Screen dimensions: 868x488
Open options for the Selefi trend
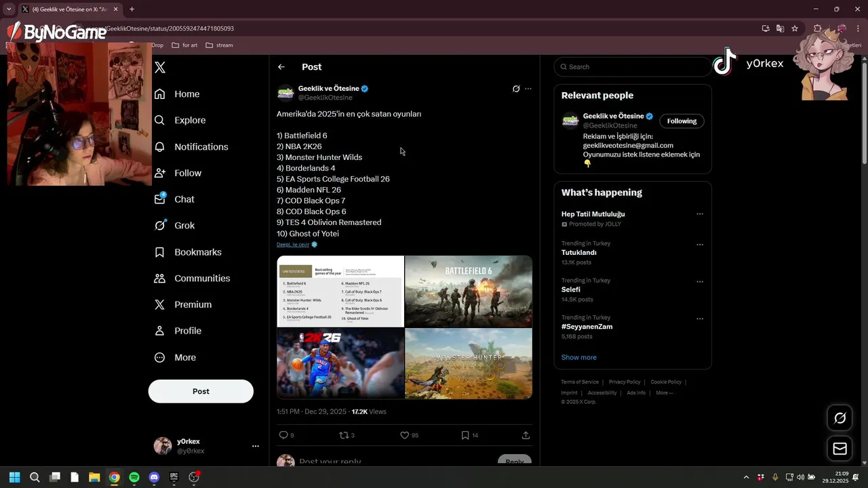pos(700,282)
